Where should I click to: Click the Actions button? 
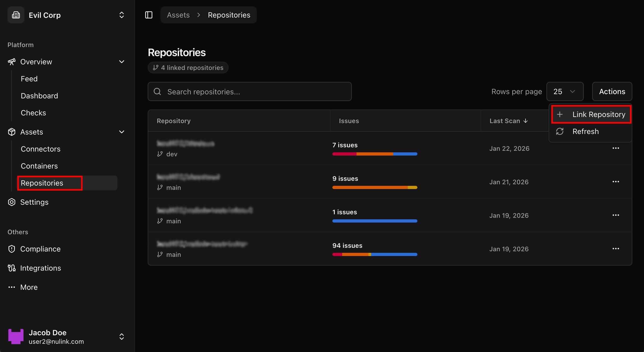612,91
